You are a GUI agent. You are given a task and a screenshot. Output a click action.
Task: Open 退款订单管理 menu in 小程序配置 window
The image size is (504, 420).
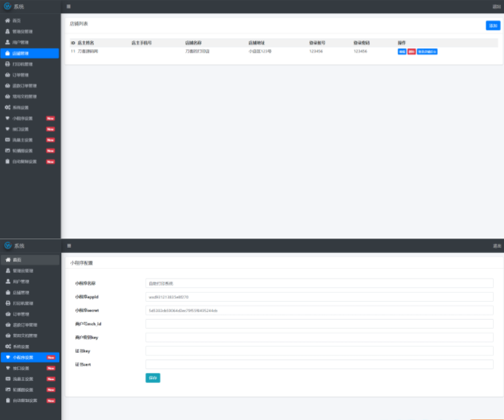[30, 325]
